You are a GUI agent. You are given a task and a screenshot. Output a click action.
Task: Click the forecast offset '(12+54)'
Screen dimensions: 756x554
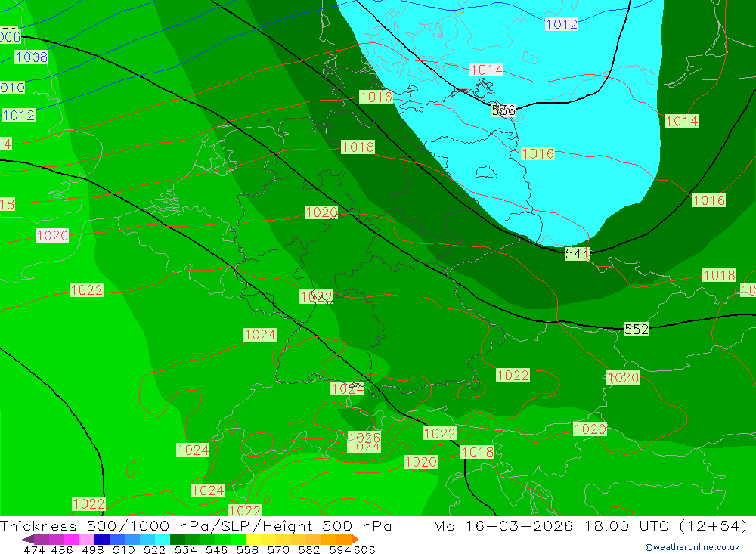coord(713,525)
